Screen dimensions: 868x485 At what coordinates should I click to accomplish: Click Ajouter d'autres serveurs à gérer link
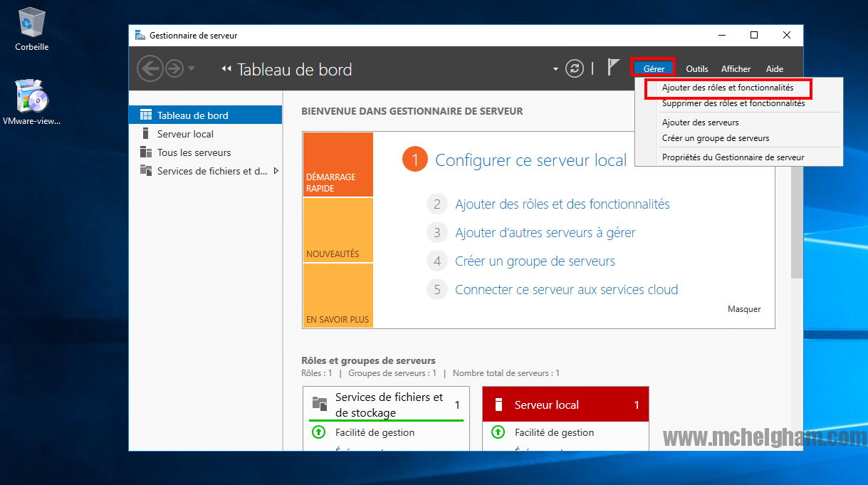[545, 233]
